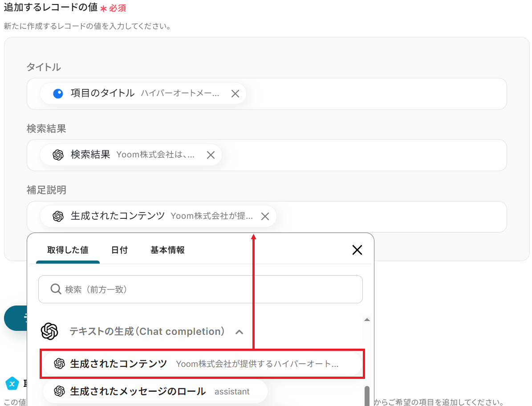Image resolution: width=532 pixels, height=406 pixels.
Task: Select 生成されたコンテンツ from the value list
Action: point(202,364)
